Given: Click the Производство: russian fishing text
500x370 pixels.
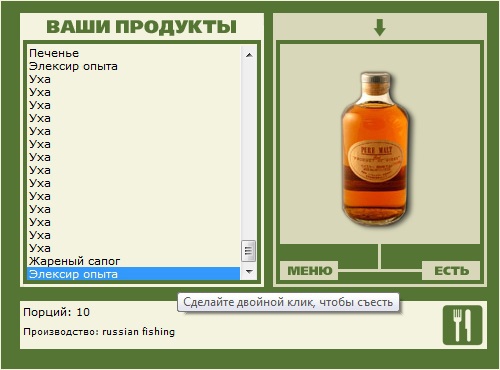Looking at the screenshot, I should click(x=99, y=332).
